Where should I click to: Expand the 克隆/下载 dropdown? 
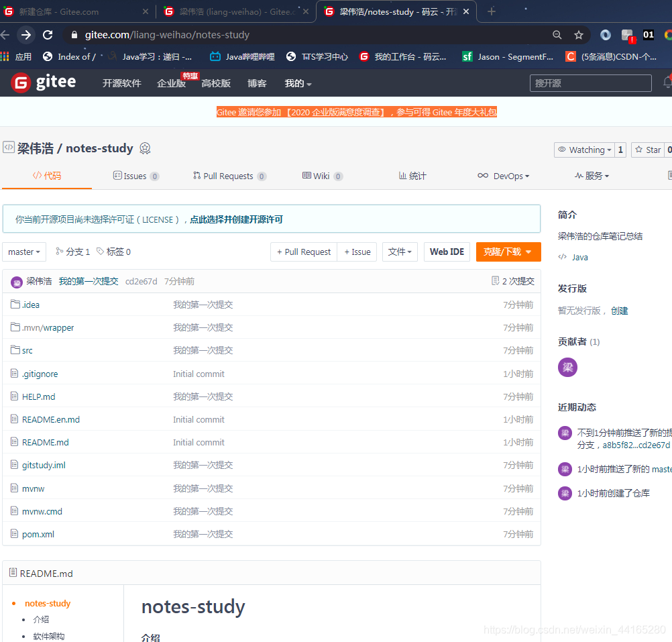(508, 252)
